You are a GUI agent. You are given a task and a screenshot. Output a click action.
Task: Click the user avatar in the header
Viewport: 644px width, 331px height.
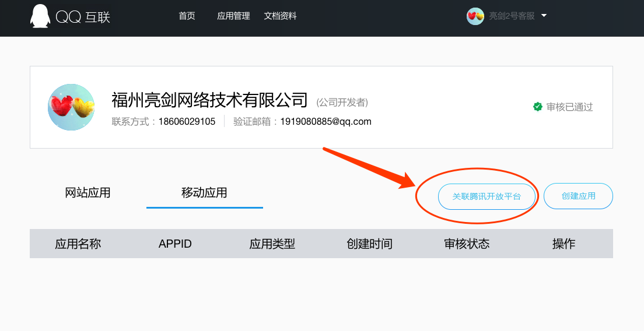click(x=475, y=16)
